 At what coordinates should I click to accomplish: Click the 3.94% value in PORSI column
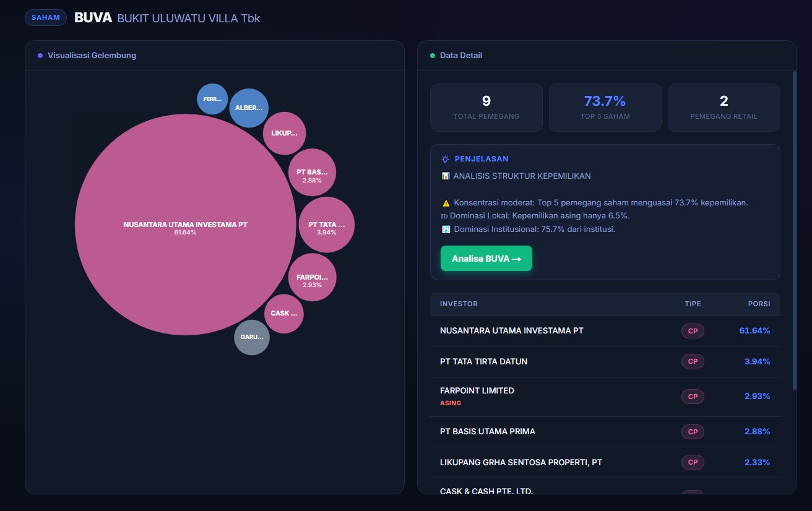[758, 361]
